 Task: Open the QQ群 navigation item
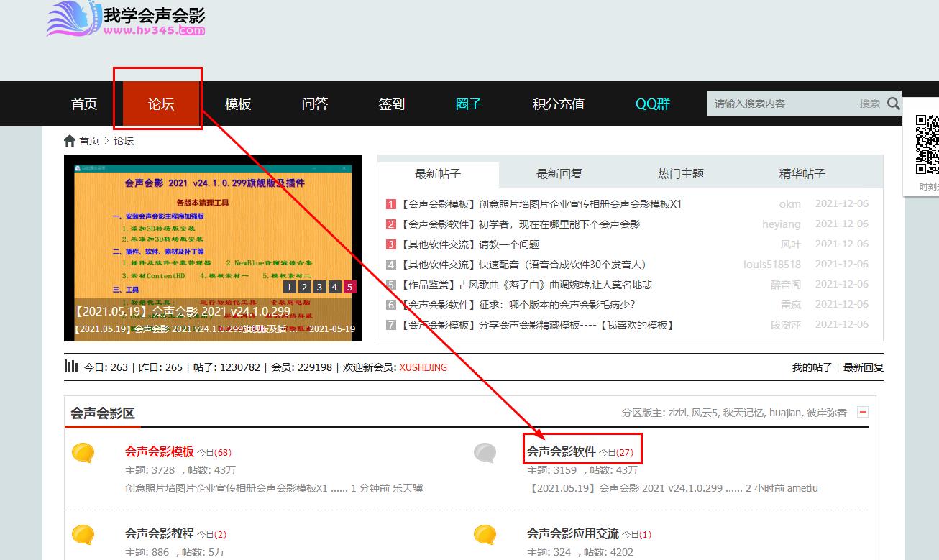(x=653, y=104)
